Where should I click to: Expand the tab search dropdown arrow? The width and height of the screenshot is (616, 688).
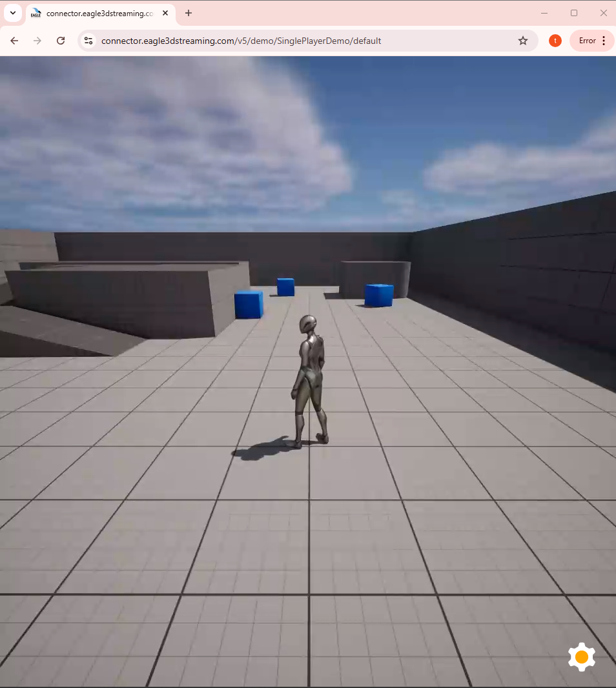pos(13,13)
